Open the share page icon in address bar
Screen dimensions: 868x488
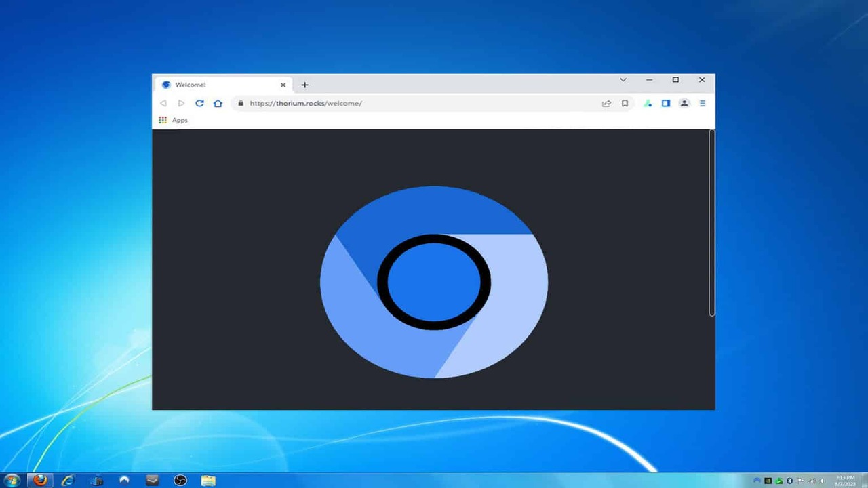tap(606, 104)
